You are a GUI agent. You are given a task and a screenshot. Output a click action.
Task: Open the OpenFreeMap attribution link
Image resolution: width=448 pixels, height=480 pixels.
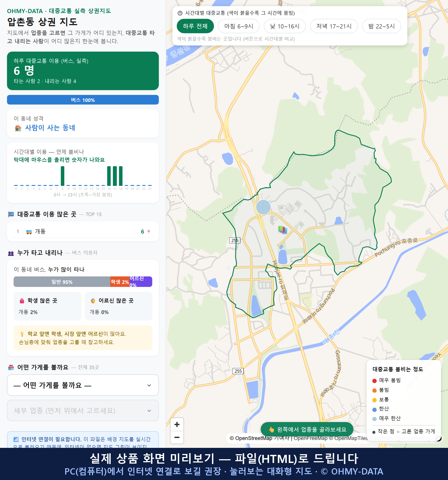310,438
